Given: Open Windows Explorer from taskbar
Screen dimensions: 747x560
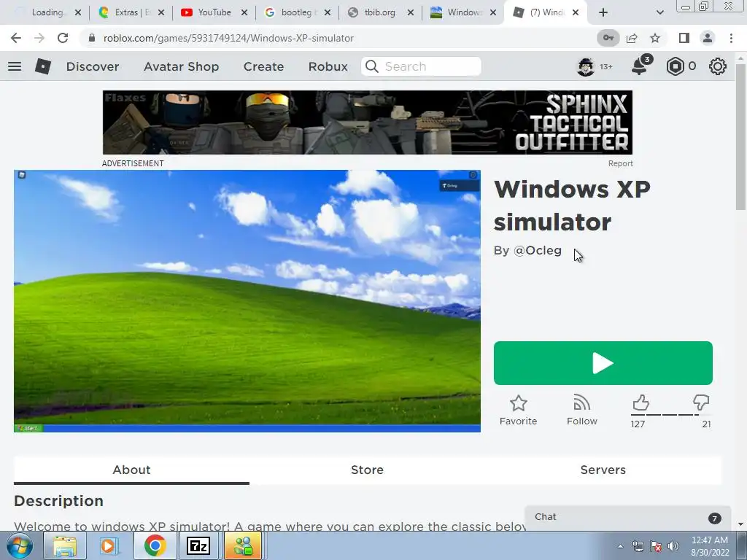Looking at the screenshot, I should tap(64, 545).
